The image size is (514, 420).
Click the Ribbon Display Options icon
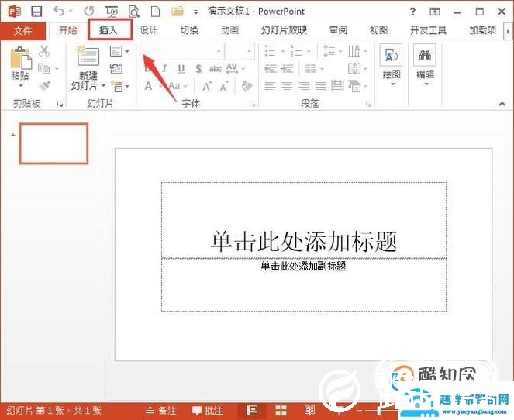(x=435, y=12)
